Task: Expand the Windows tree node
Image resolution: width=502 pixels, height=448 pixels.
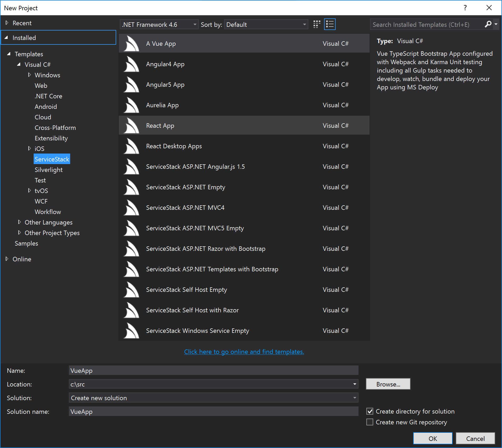Action: tap(29, 75)
